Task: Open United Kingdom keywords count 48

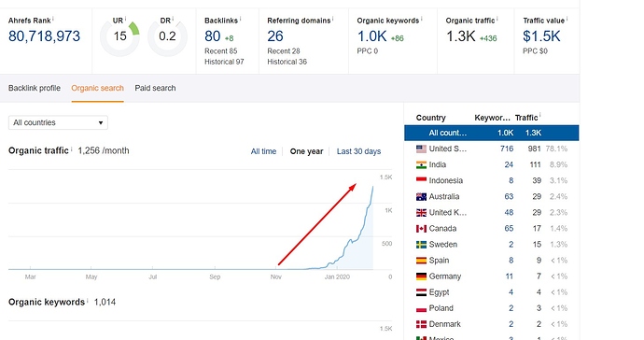Action: [509, 213]
